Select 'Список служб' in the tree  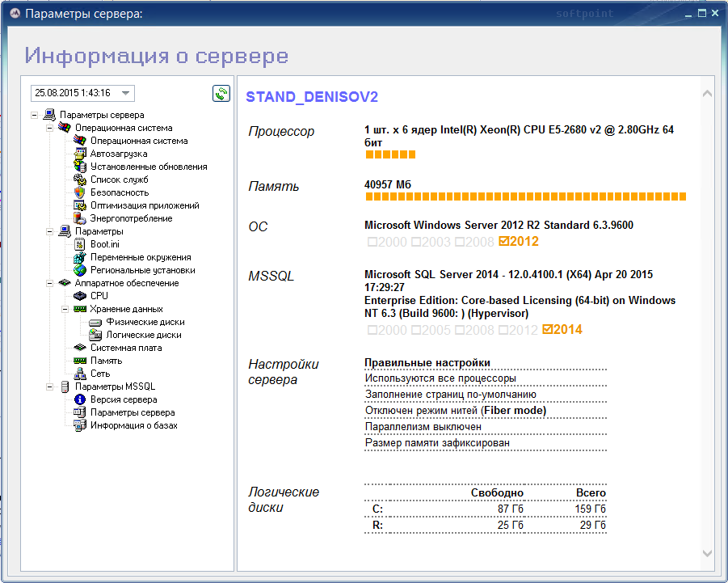point(120,180)
